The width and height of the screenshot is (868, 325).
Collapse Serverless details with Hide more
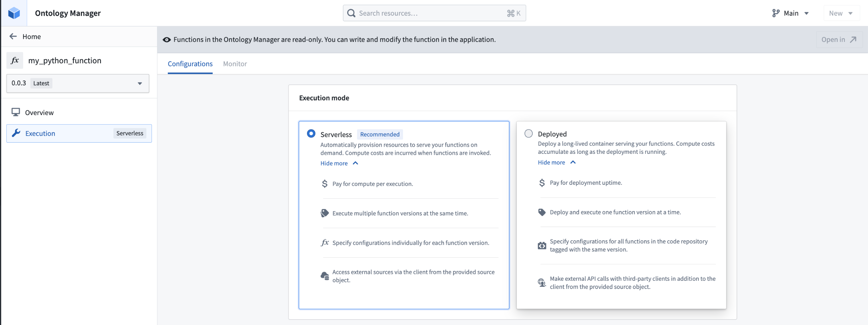click(x=339, y=163)
